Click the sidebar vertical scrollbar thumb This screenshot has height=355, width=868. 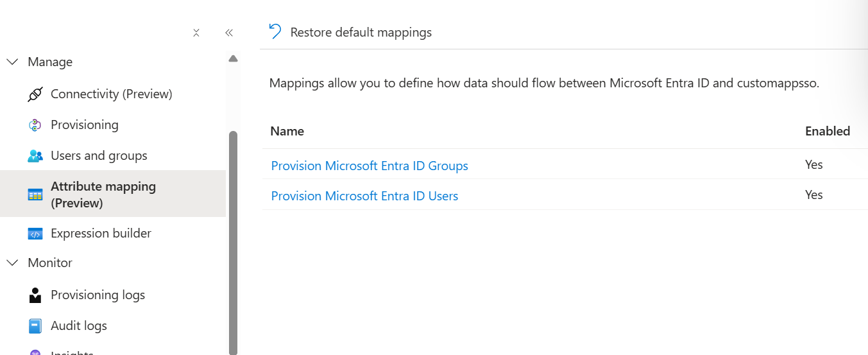coord(233,243)
